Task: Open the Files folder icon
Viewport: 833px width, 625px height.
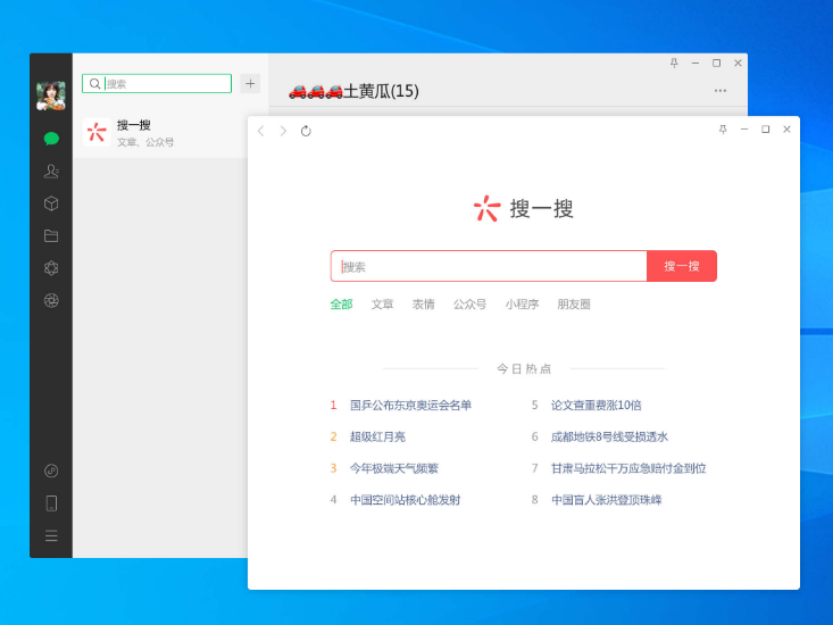Action: tap(51, 236)
